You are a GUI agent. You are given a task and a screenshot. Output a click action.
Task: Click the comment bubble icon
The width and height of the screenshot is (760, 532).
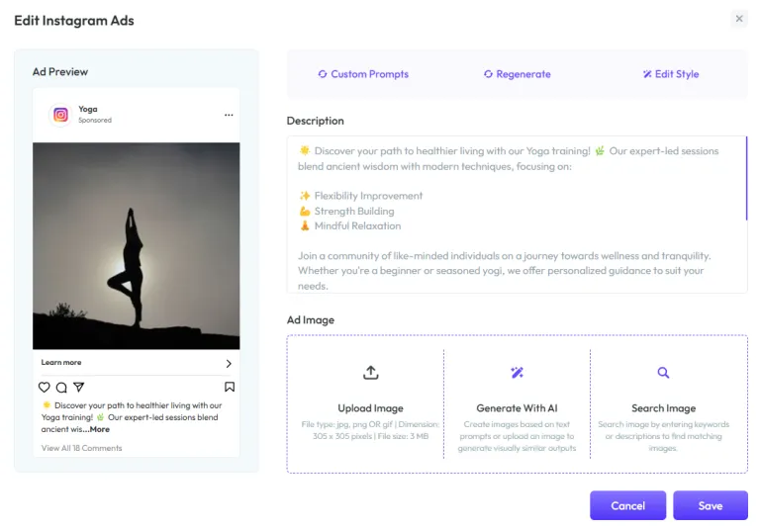pyautogui.click(x=61, y=387)
